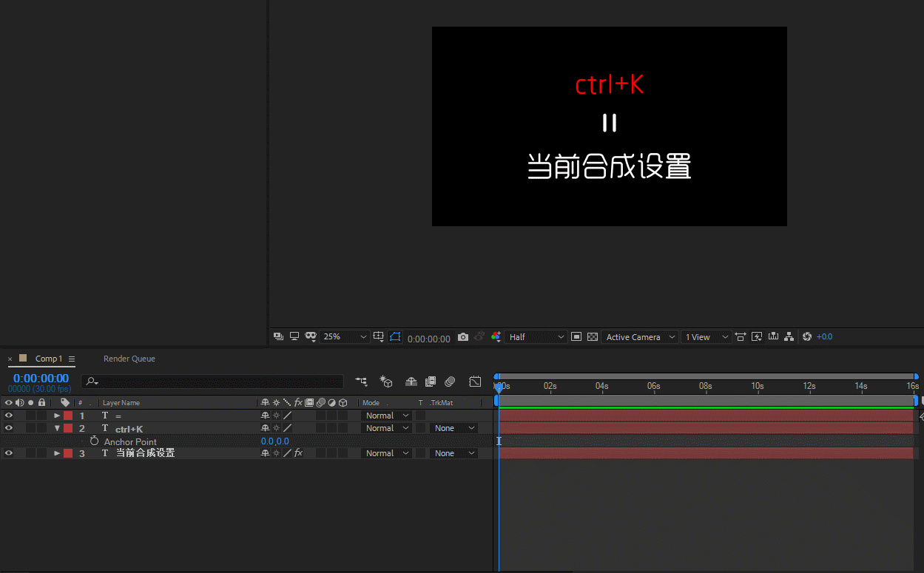Select the 当前合成设置 layer name
Viewport: 924px width, 573px height.
(146, 453)
